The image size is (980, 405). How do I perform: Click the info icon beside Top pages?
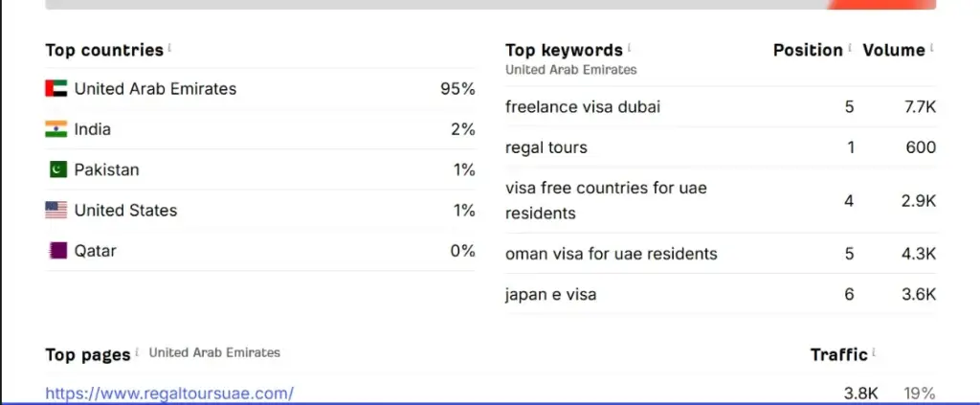(137, 352)
